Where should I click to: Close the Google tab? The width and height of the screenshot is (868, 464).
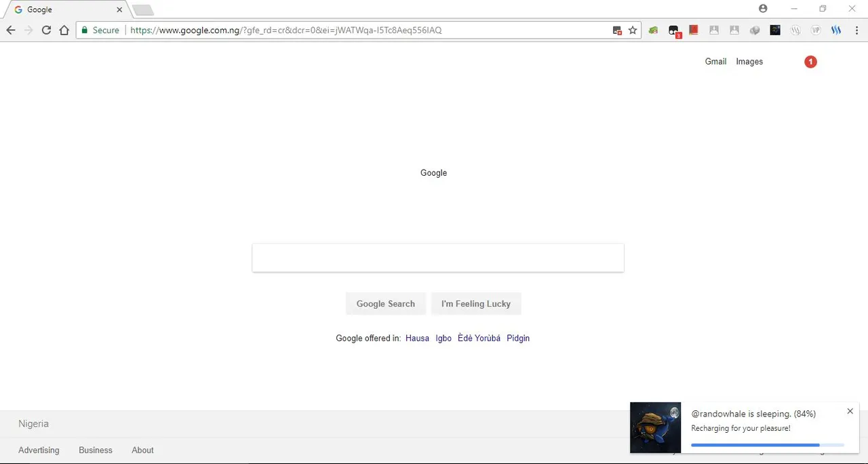pos(119,9)
